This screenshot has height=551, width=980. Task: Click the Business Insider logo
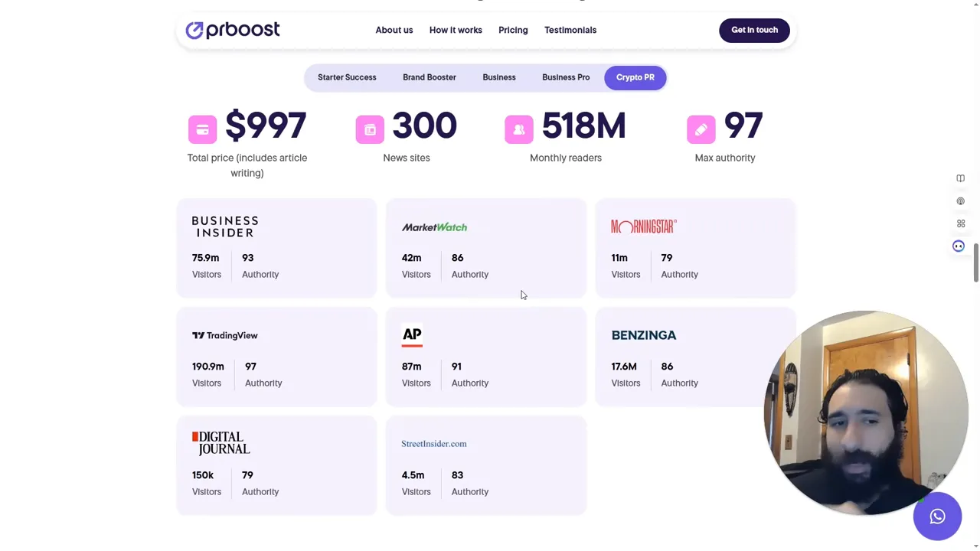coord(225,227)
